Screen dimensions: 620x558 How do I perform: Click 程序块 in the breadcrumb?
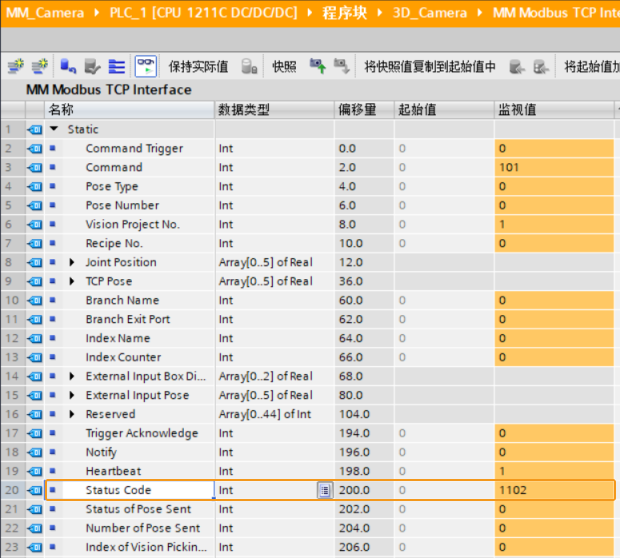point(344,13)
